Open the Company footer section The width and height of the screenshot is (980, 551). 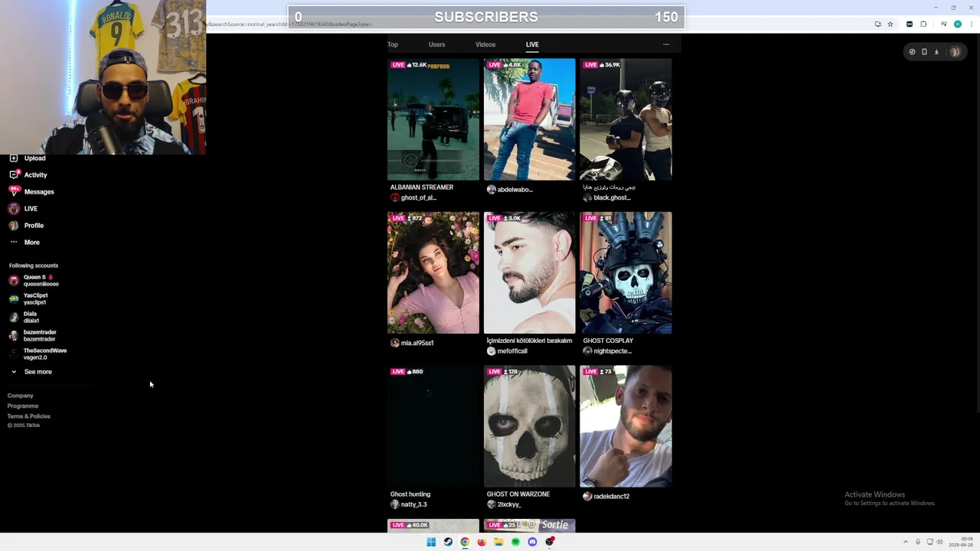21,396
